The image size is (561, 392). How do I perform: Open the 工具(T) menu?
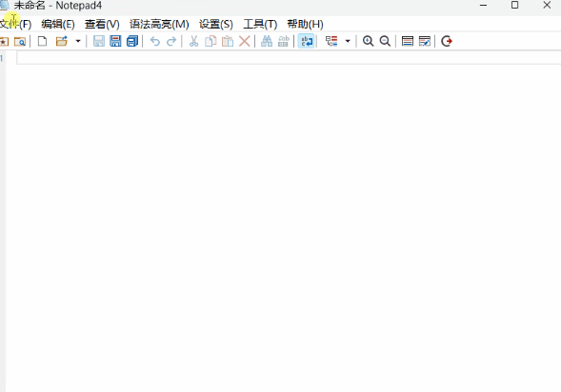click(260, 25)
